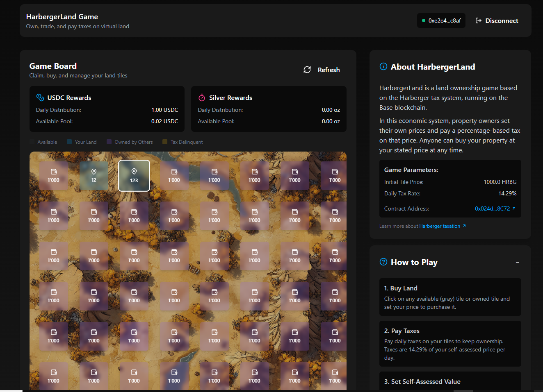
Task: Click the 1000.0 HRBG initial tile price
Action: [x=500, y=182]
